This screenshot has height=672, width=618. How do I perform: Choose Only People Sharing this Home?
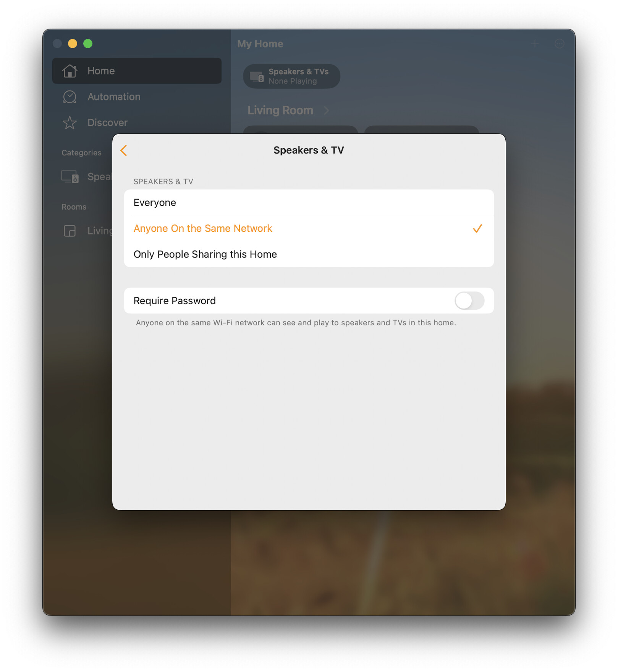[309, 254]
